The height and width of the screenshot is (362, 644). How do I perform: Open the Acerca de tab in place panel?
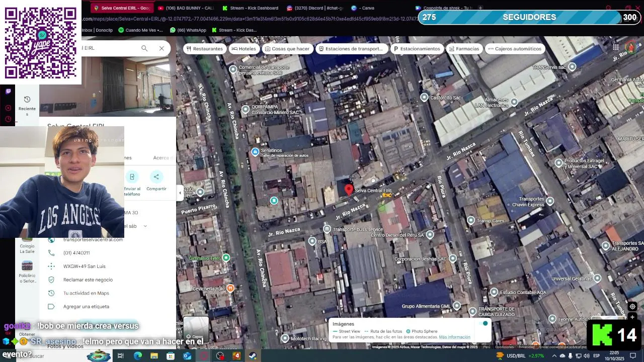pyautogui.click(x=164, y=158)
